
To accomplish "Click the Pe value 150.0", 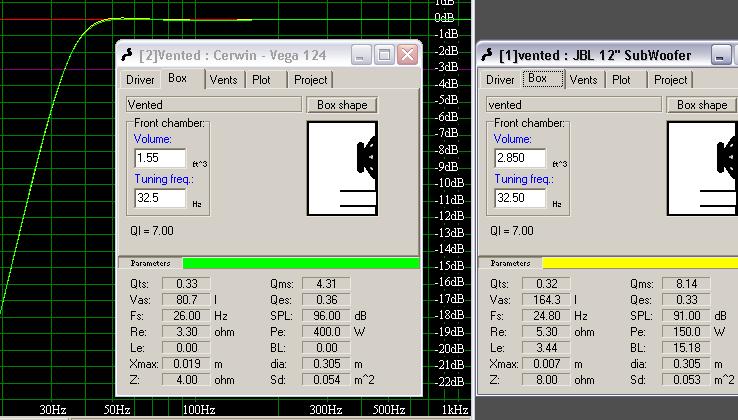I will [x=686, y=332].
